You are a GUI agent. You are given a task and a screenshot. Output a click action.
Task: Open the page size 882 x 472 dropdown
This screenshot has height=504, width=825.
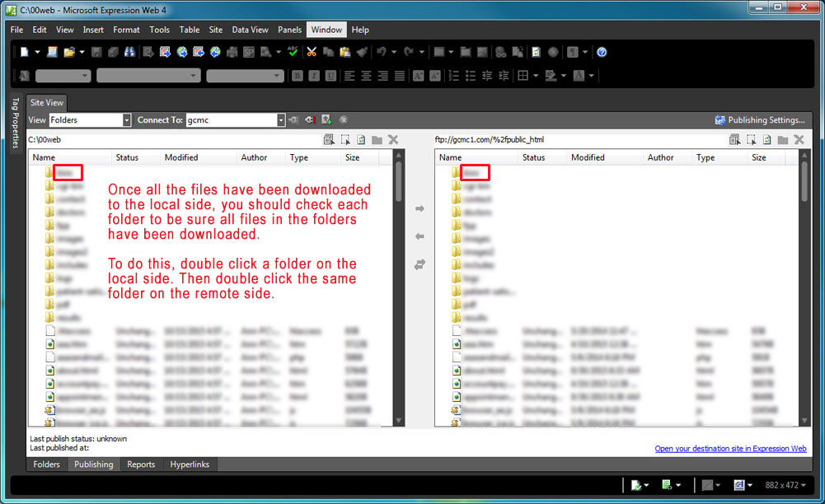785,485
